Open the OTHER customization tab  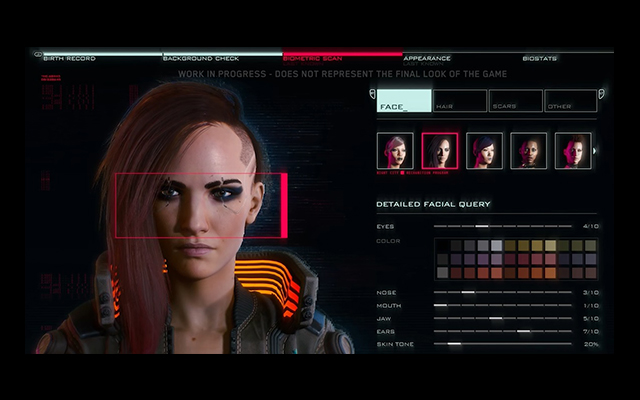pos(571,101)
